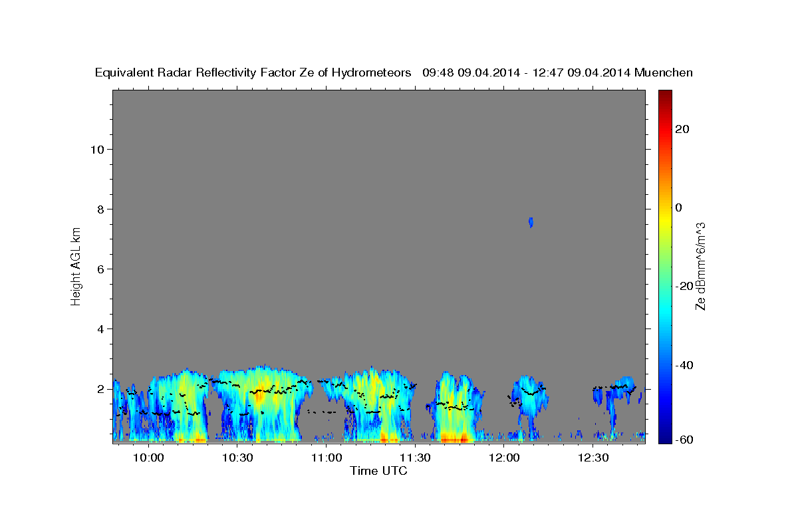This screenshot has width=798, height=532.
Task: Click the height axis label 10
Action: (x=99, y=149)
